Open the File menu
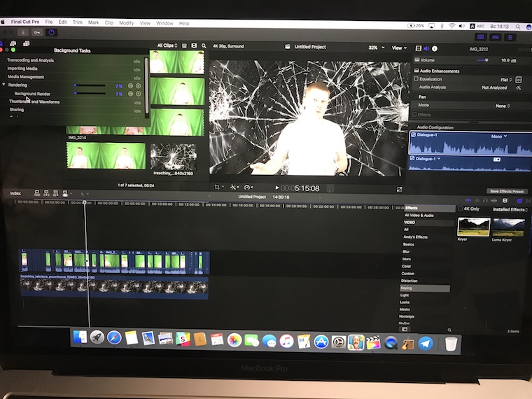The image size is (532, 399). [49, 22]
